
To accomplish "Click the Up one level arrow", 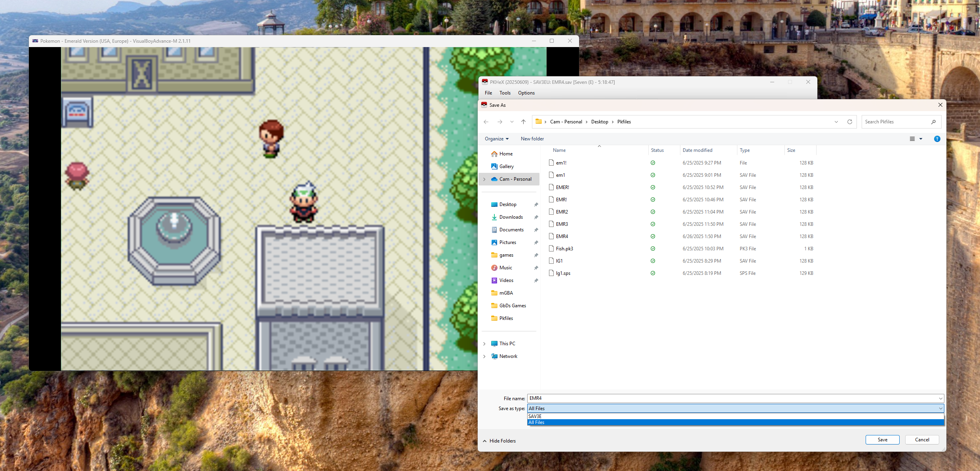I will (523, 122).
